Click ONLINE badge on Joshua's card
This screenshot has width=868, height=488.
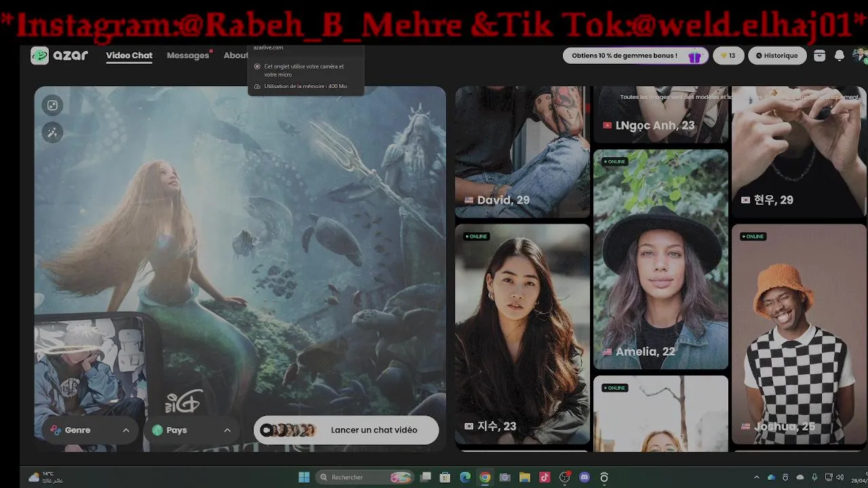(753, 237)
